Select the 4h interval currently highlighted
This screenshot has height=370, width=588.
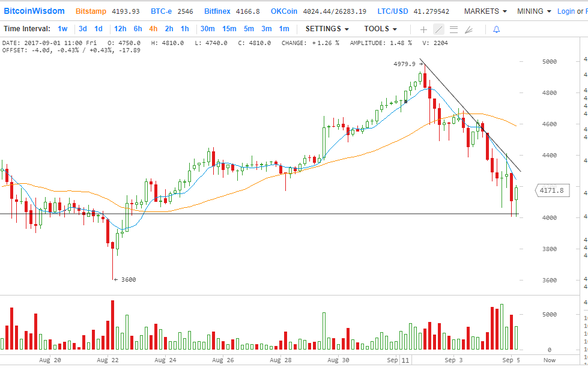[153, 29]
